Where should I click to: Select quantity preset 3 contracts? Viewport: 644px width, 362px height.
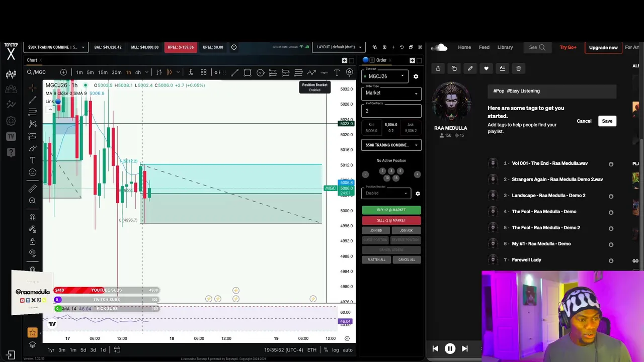point(391,171)
